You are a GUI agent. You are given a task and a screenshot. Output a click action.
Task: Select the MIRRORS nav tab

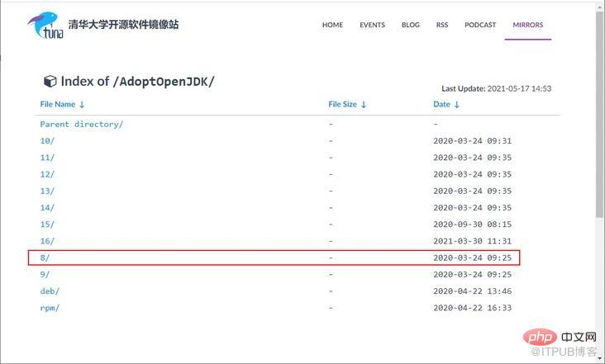[x=528, y=25]
